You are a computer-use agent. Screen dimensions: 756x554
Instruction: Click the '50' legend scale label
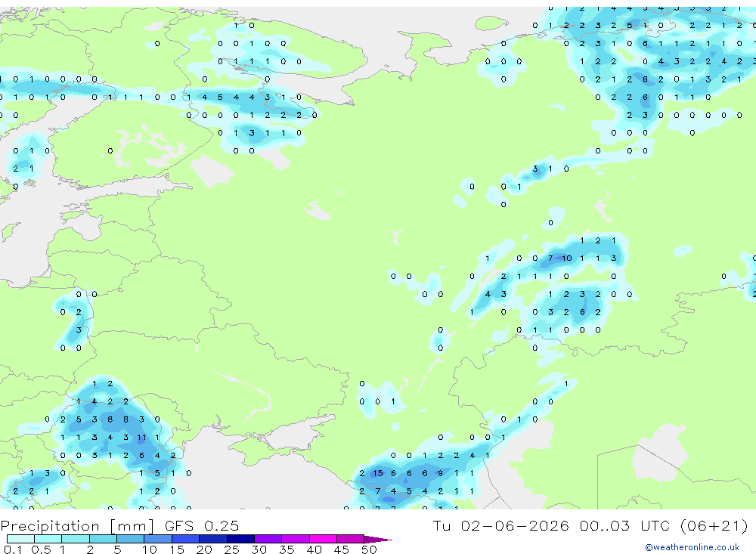pyautogui.click(x=369, y=549)
